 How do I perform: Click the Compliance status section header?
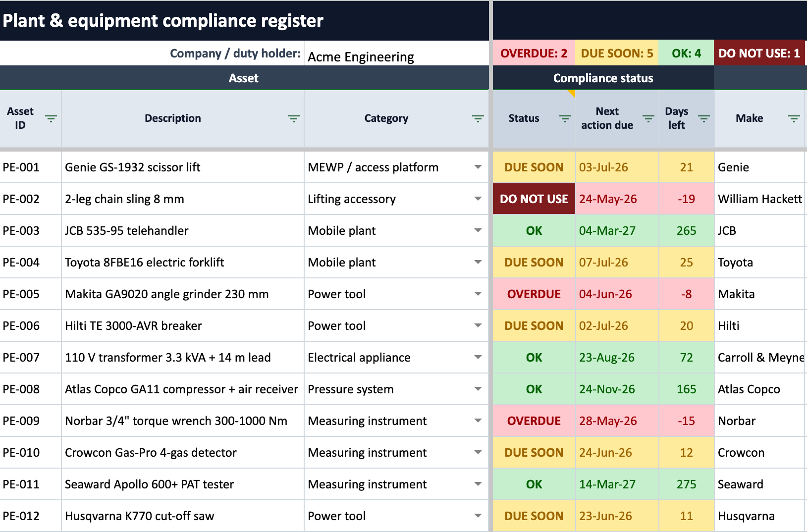tap(603, 78)
